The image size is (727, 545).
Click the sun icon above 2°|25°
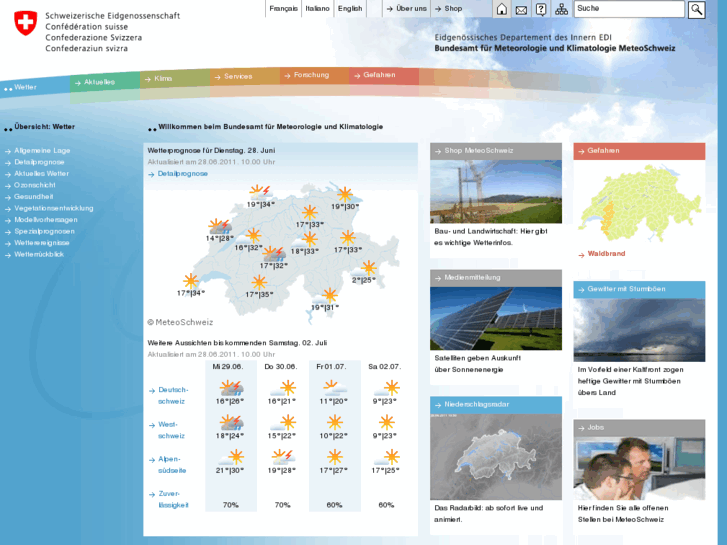[365, 268]
